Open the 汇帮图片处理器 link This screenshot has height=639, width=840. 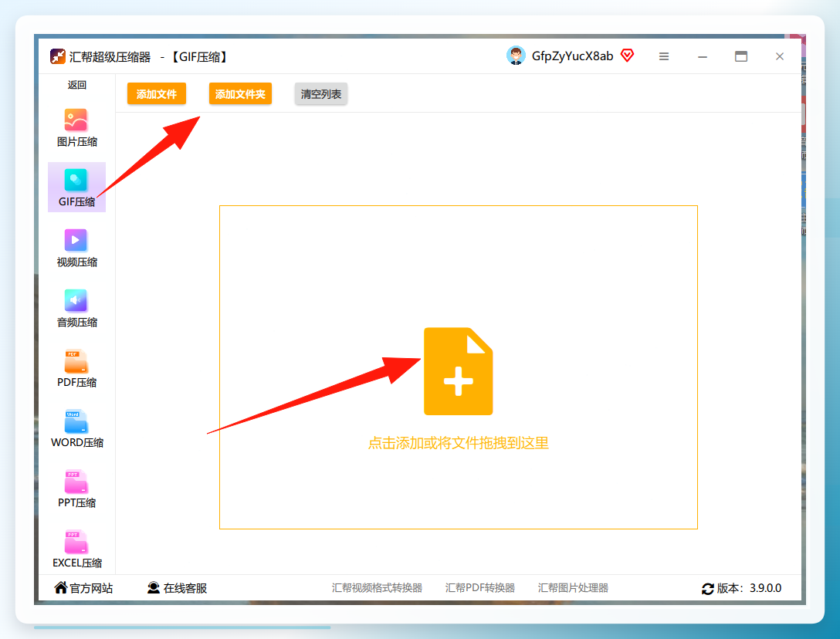573,587
